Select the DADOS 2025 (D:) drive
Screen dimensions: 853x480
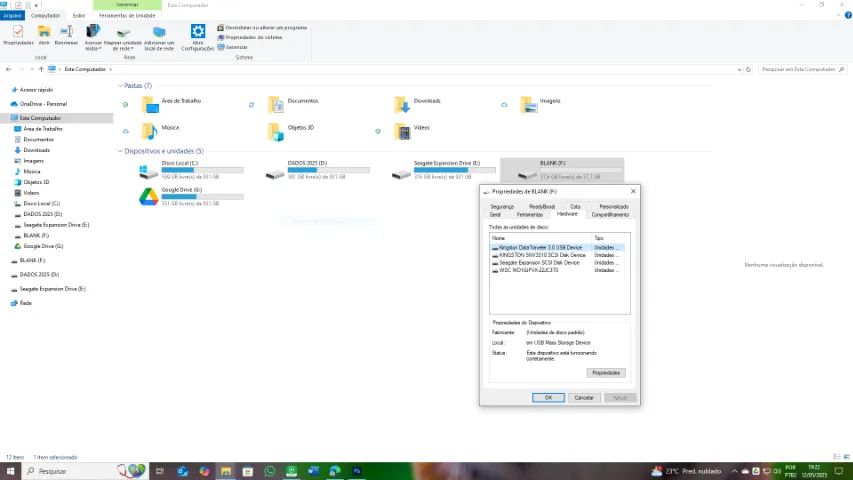317,170
